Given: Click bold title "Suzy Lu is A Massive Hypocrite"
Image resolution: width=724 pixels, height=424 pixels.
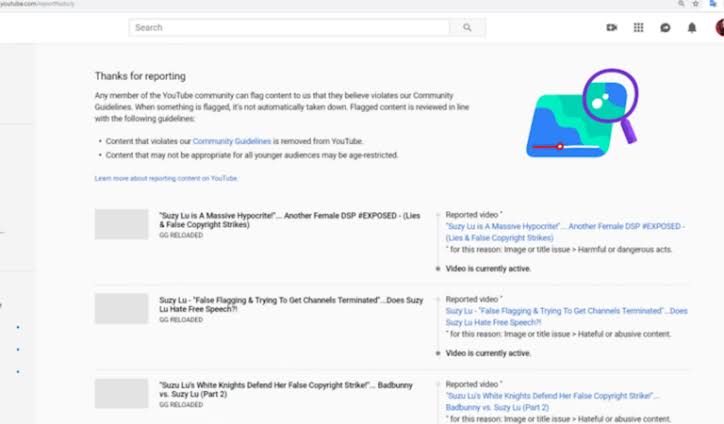Looking at the screenshot, I should [x=290, y=220].
